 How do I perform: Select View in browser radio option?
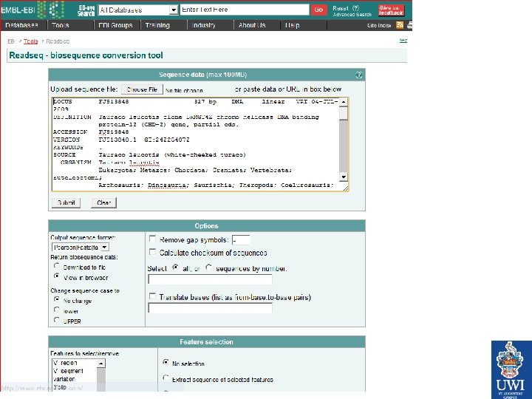[57, 276]
